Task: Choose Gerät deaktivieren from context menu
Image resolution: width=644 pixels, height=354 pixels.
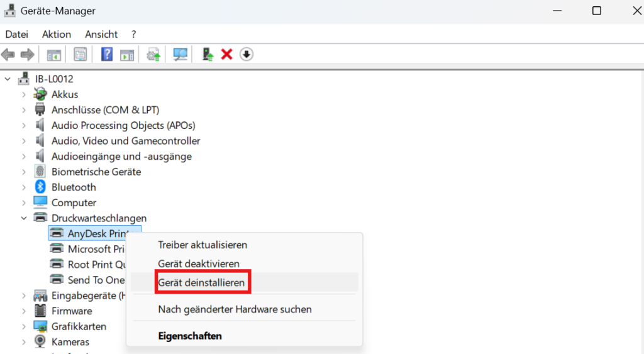Action: coord(245,263)
